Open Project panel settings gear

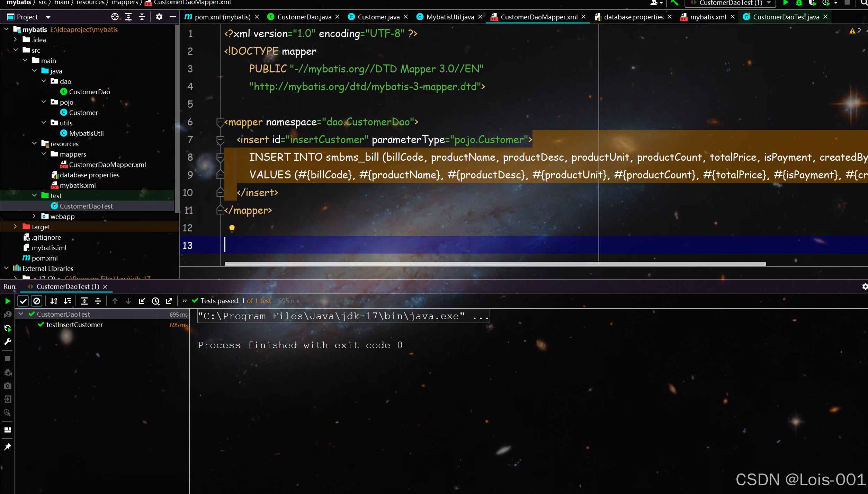(x=159, y=17)
